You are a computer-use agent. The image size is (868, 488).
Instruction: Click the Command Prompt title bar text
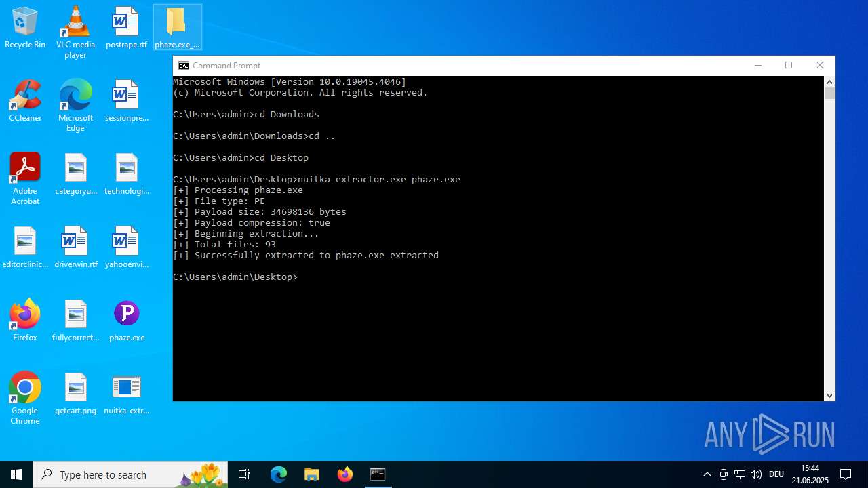[x=226, y=66]
